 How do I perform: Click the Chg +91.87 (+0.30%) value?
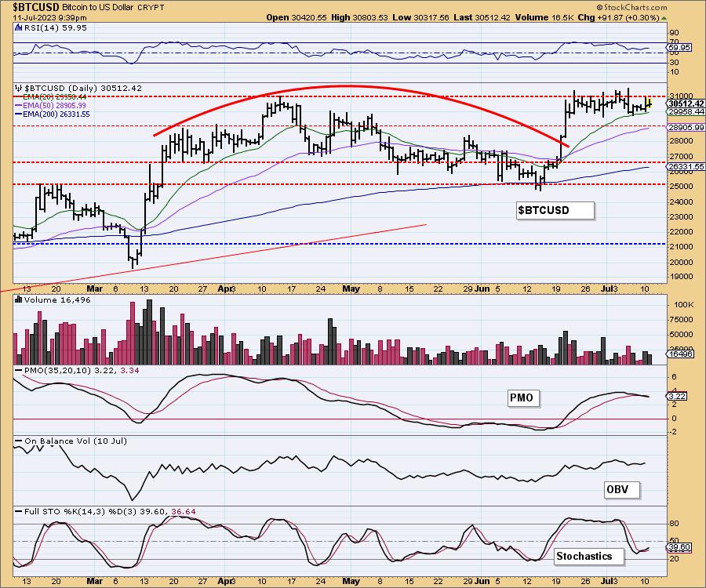[618, 17]
